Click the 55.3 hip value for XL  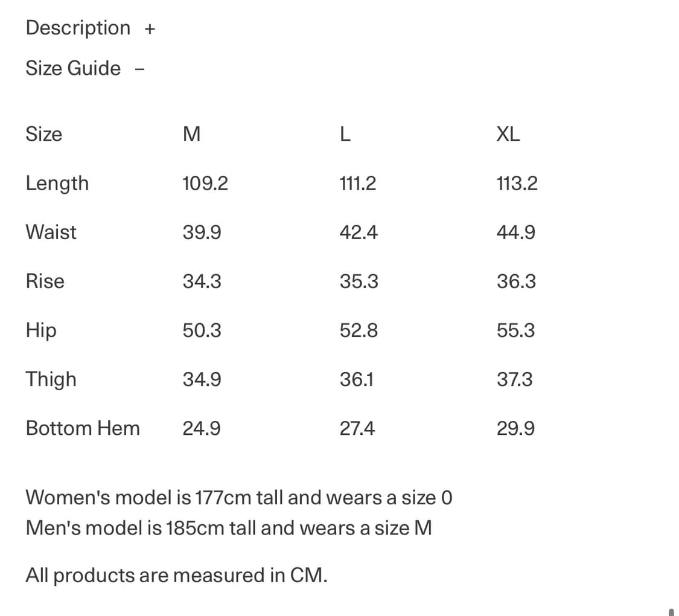click(x=516, y=330)
